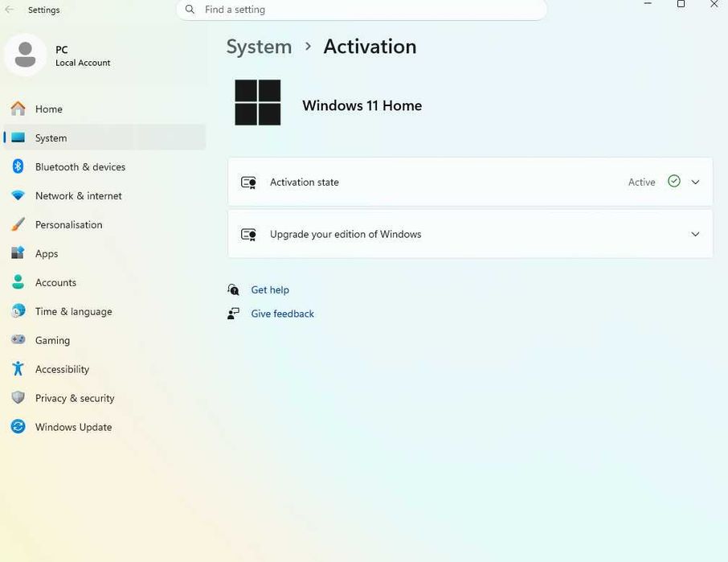The height and width of the screenshot is (562, 728).
Task: Go to Accessibility settings
Action: click(104, 369)
